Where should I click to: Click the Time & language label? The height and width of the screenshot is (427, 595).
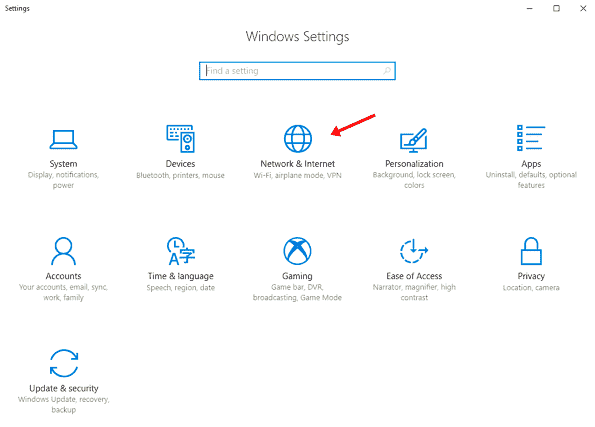click(x=181, y=276)
